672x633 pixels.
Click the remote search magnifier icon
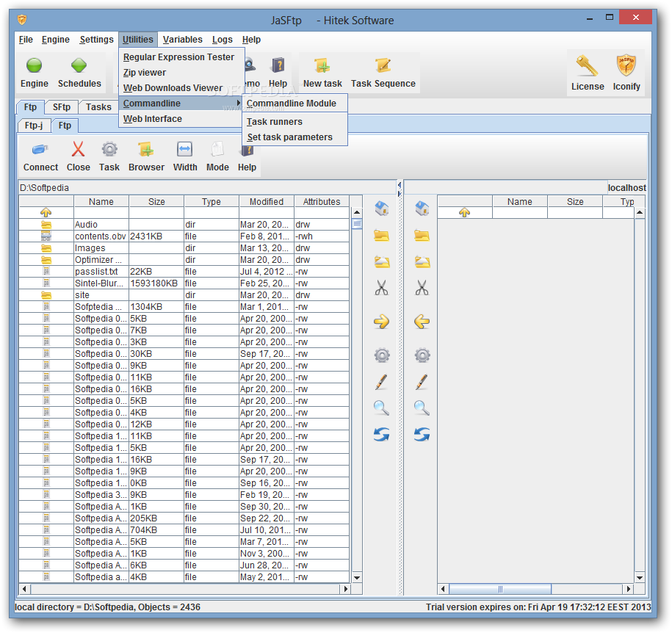tap(422, 408)
